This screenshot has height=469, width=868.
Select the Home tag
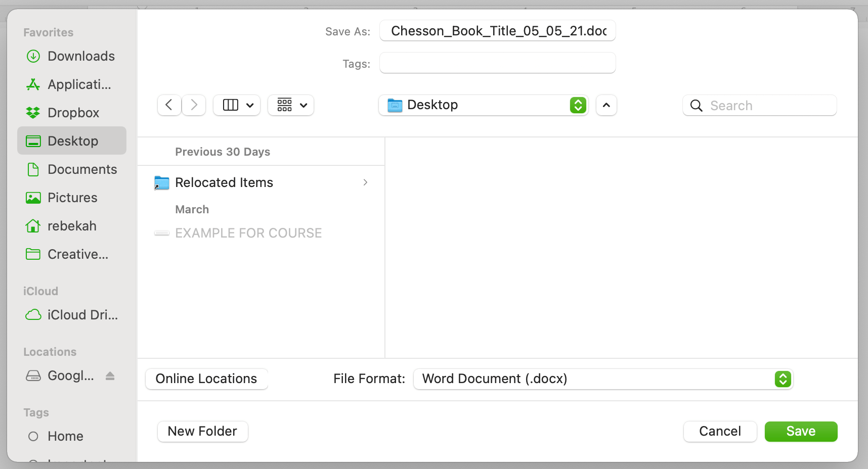click(65, 436)
